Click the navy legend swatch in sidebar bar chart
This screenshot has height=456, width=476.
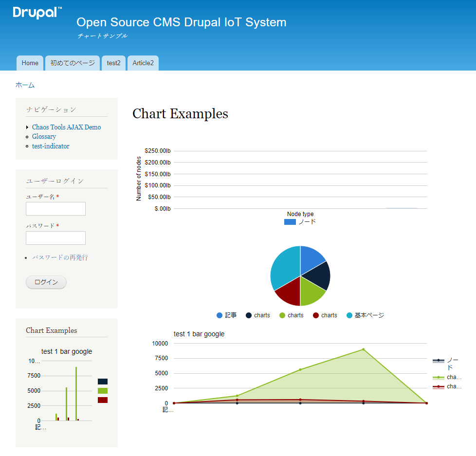tap(103, 382)
